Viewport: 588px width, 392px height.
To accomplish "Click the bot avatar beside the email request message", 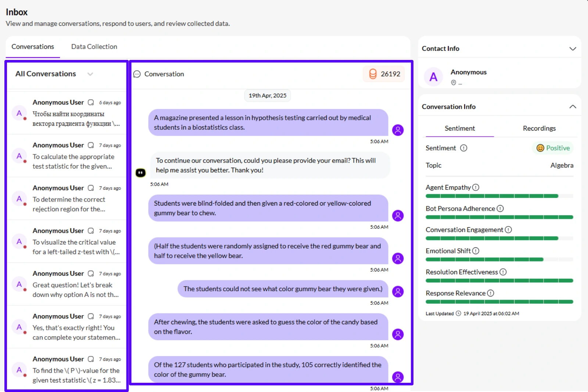I will (x=141, y=172).
